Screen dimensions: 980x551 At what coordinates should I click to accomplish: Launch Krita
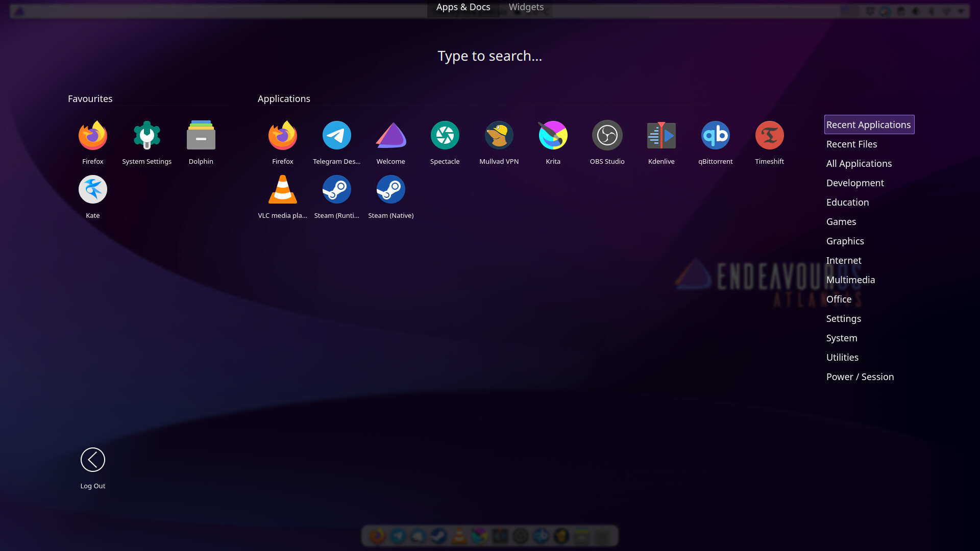[553, 142]
